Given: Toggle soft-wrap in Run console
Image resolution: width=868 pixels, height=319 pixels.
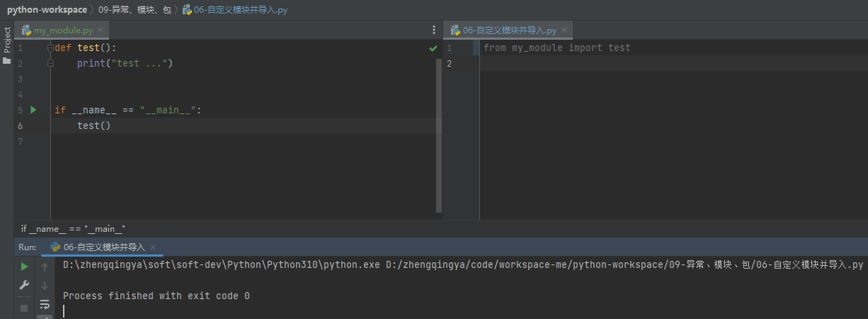Looking at the screenshot, I should (45, 305).
